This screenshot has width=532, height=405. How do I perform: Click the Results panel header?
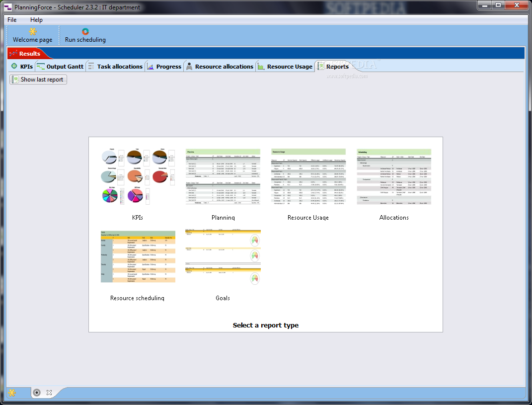[x=29, y=54]
